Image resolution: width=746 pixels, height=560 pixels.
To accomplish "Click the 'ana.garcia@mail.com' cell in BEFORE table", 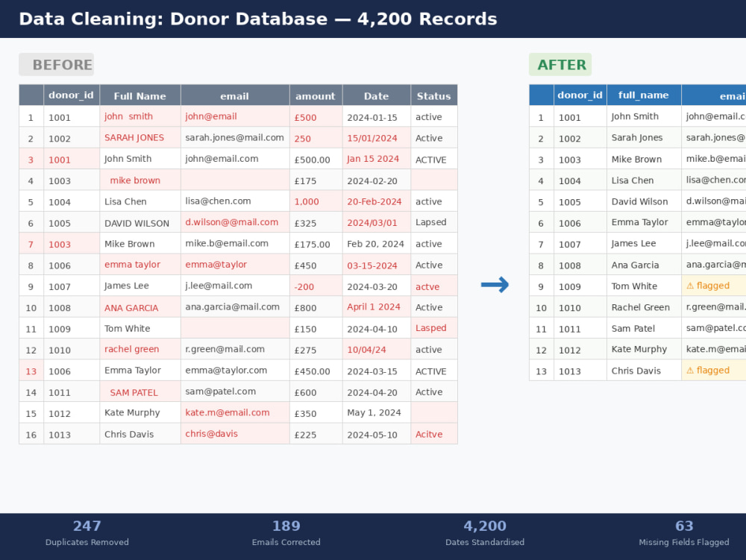I will click(x=235, y=307).
